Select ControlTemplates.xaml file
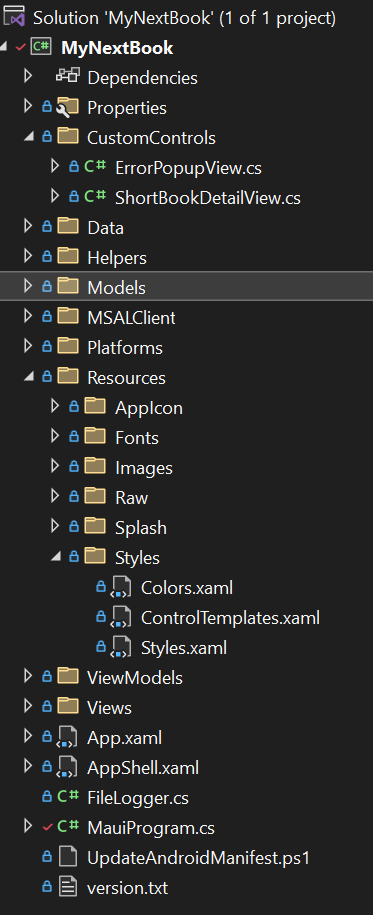373x915 pixels. (230, 618)
